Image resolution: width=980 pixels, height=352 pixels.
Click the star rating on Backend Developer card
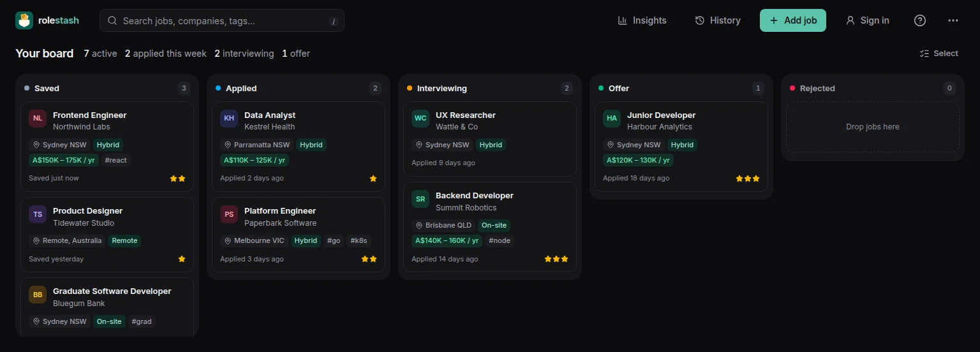tap(556, 259)
